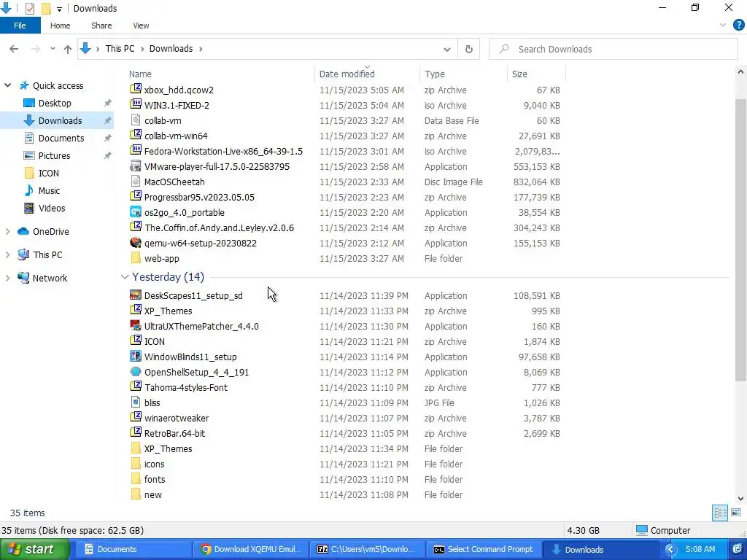
Task: Click Downloads in the breadcrumb path
Action: point(171,49)
